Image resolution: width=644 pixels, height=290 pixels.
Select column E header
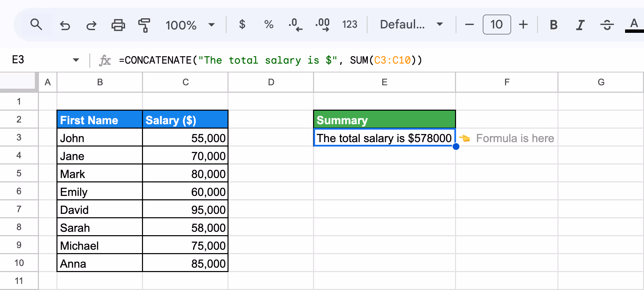click(x=384, y=82)
